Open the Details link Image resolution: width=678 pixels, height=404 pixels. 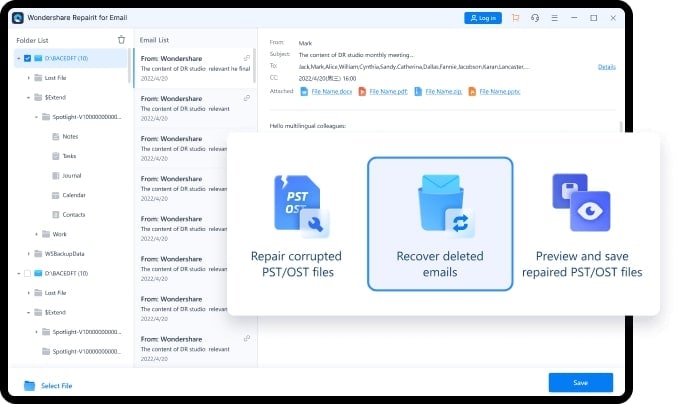click(x=607, y=67)
